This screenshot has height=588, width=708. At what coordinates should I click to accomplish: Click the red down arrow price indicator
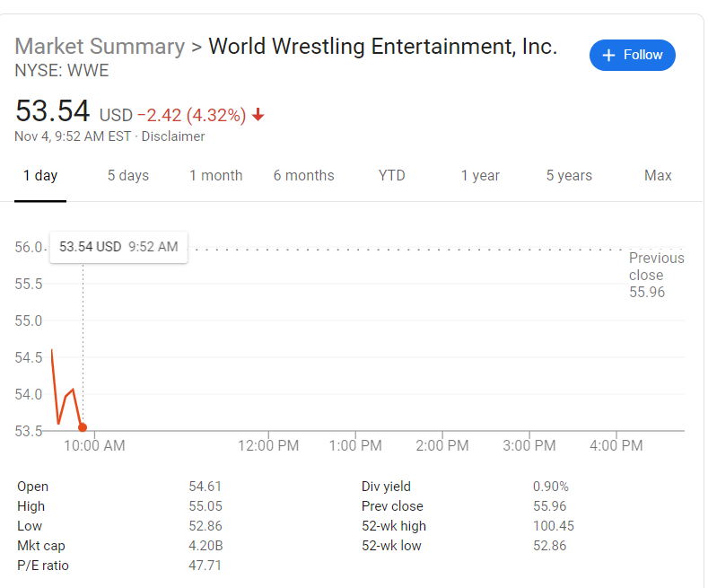click(258, 115)
